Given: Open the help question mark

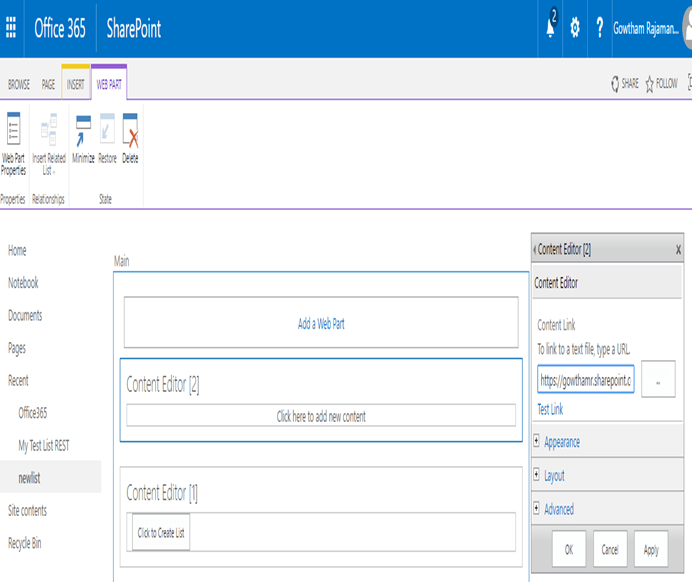Looking at the screenshot, I should coord(599,28).
